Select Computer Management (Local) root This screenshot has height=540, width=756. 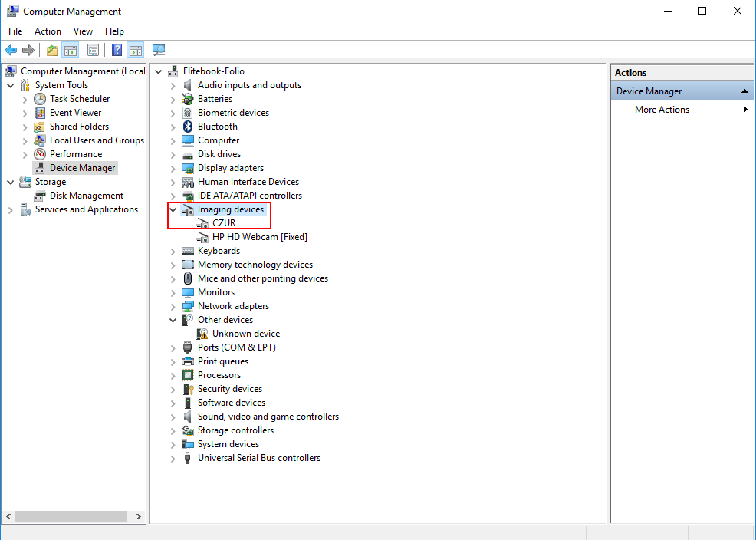[x=83, y=71]
